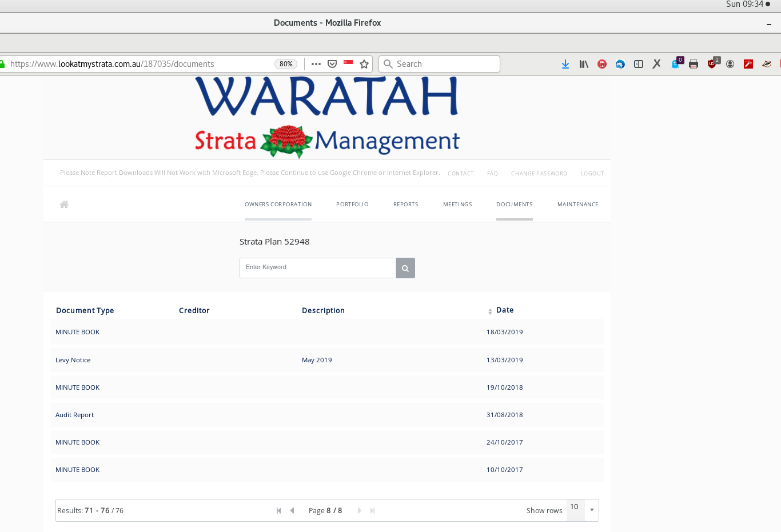This screenshot has height=532, width=781.
Task: Click the Logout link
Action: 592,174
